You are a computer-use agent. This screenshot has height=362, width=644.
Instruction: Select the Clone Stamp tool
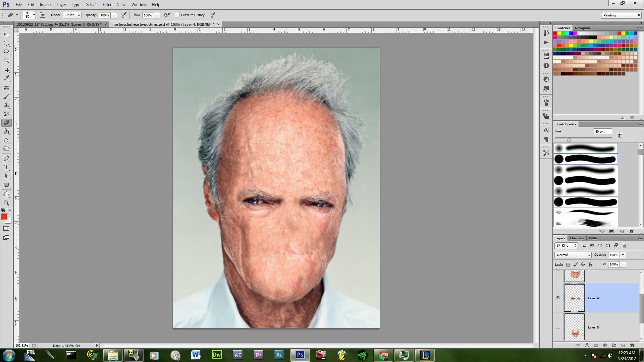pos(6,105)
